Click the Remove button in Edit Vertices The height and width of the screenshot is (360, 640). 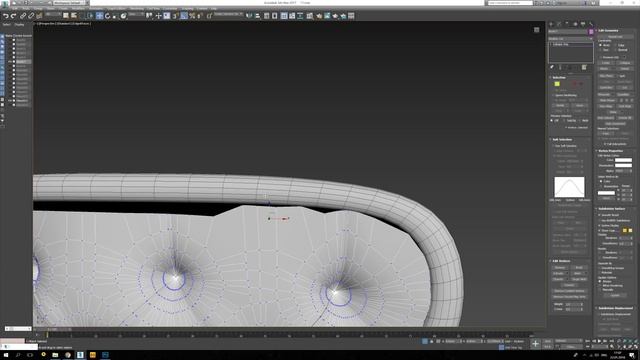pyautogui.click(x=560, y=268)
